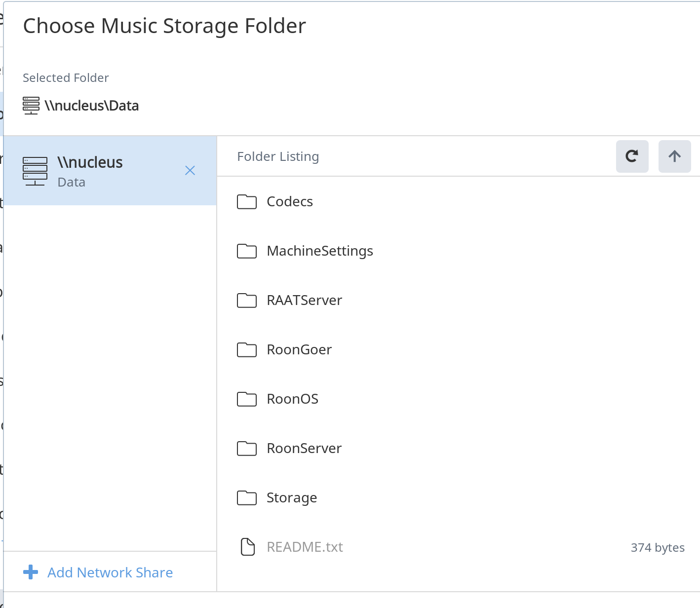Image resolution: width=700 pixels, height=608 pixels.
Task: Click the nucleus server icon in sidebar
Action: (x=35, y=171)
